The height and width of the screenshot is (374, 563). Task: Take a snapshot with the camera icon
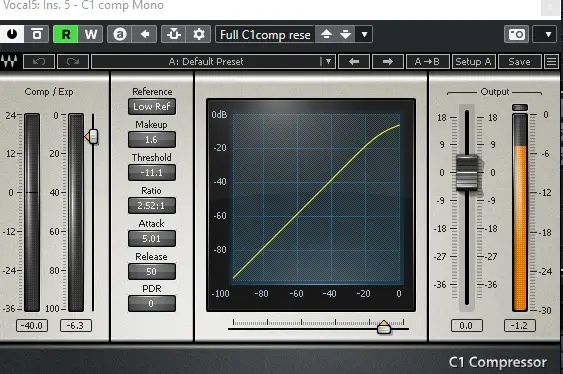click(x=516, y=34)
